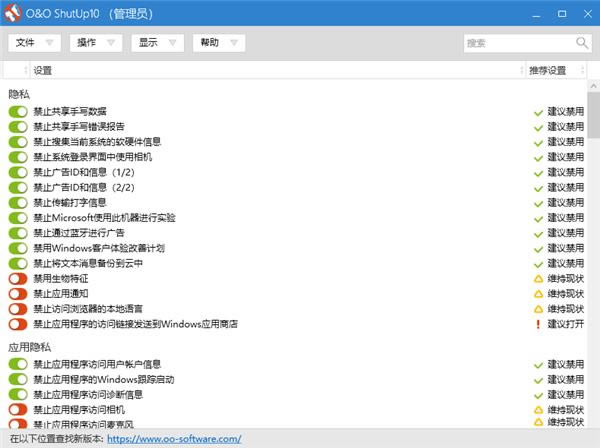The image size is (600, 448).
Task: Click green checkmark for 禁止共享手写错误报告
Action: (x=538, y=128)
